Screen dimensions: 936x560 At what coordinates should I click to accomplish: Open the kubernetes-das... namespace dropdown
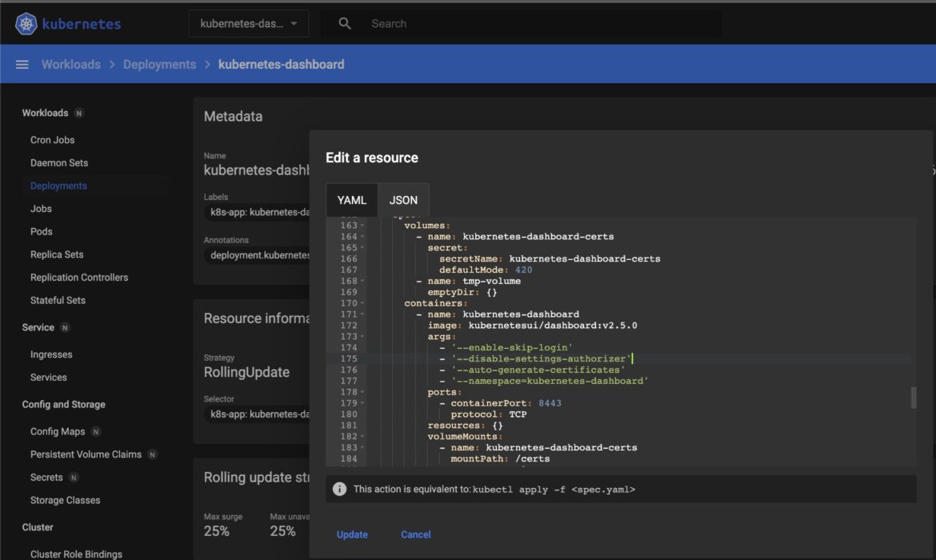point(249,24)
